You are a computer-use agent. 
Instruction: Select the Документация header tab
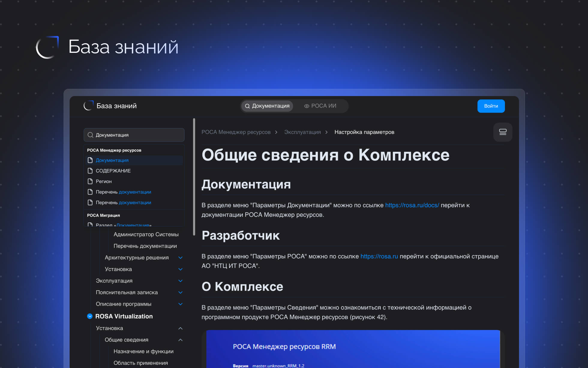(267, 106)
